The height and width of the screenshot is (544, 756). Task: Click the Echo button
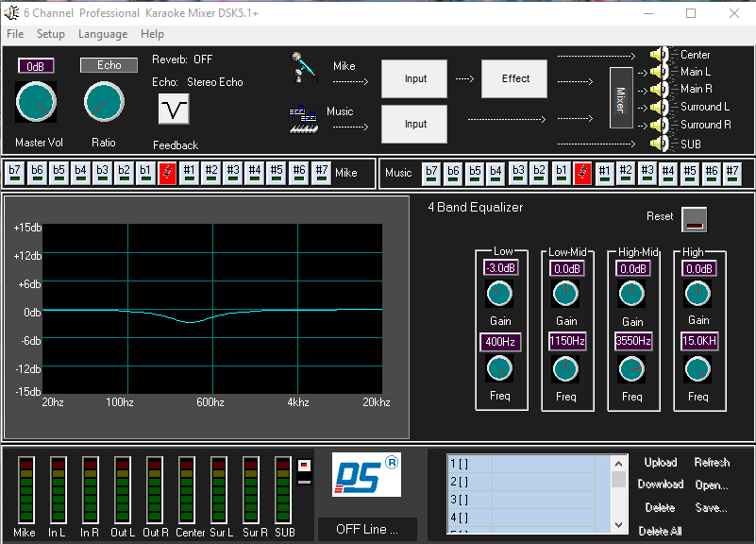[109, 65]
